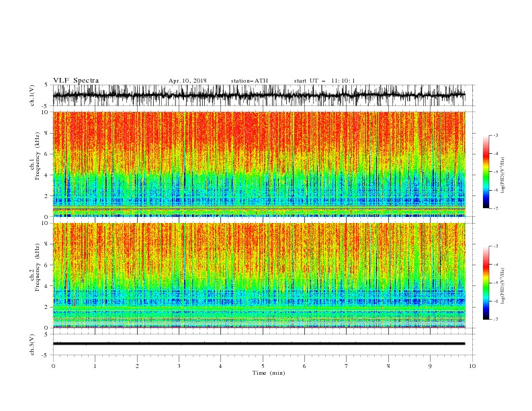Click the '8' tick on ch.1 frequency axis

coord(47,133)
